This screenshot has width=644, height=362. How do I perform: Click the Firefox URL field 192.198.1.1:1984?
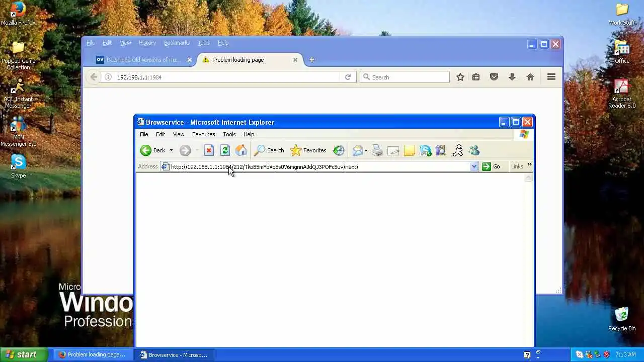(226, 77)
